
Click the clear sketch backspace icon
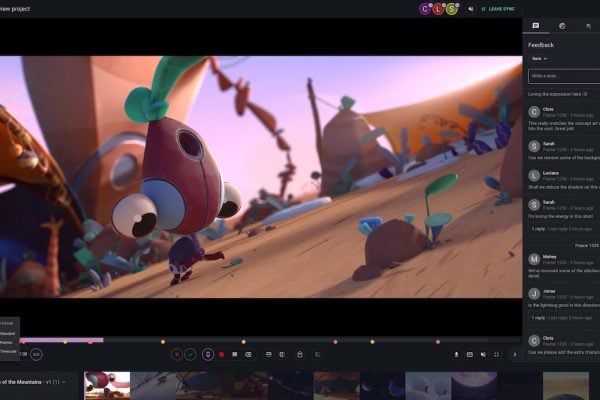coord(248,355)
